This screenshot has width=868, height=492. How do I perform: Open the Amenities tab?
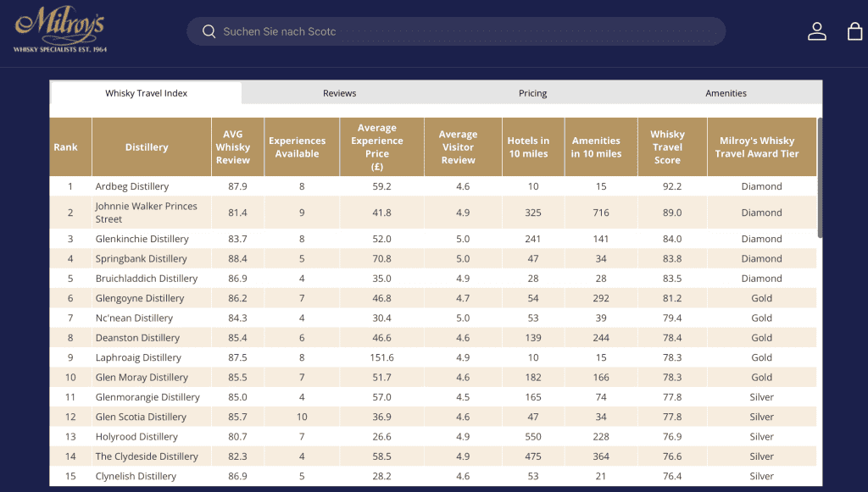(726, 93)
